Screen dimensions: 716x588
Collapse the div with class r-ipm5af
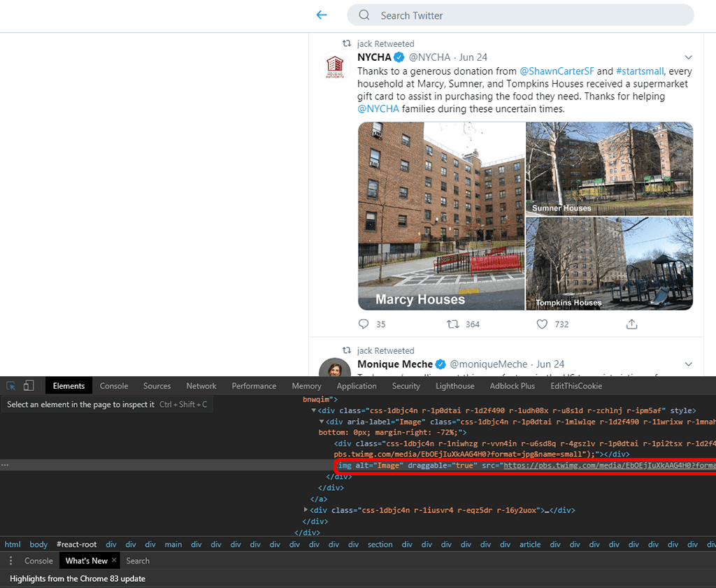(x=314, y=410)
